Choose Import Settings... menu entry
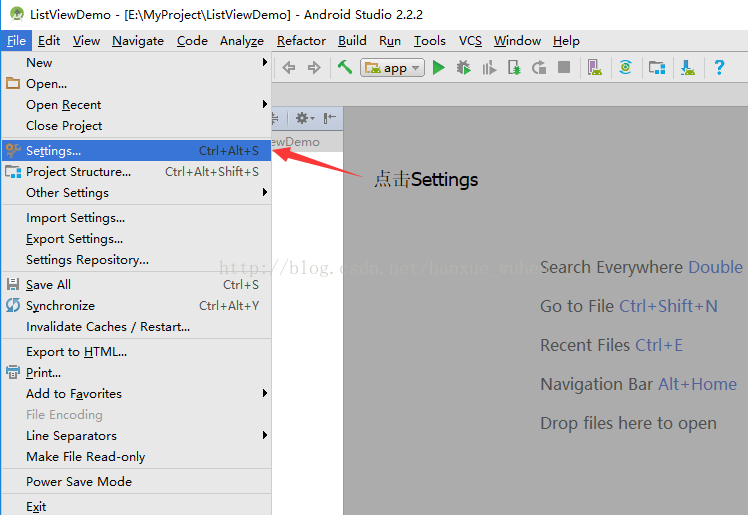Viewport: 748px width, 515px height. (x=136, y=218)
